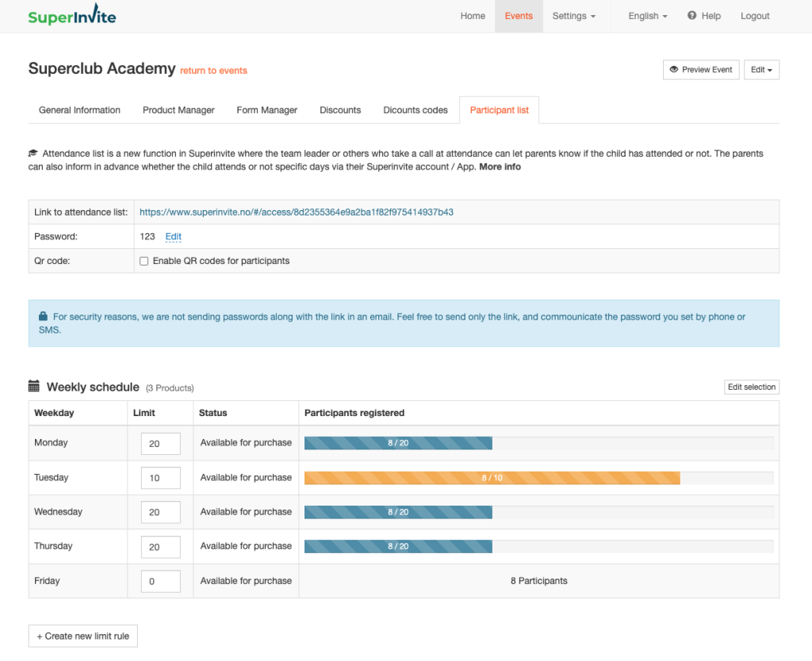Click the graduation cap icon near Attendance list
The width and height of the screenshot is (812, 661).
point(33,154)
